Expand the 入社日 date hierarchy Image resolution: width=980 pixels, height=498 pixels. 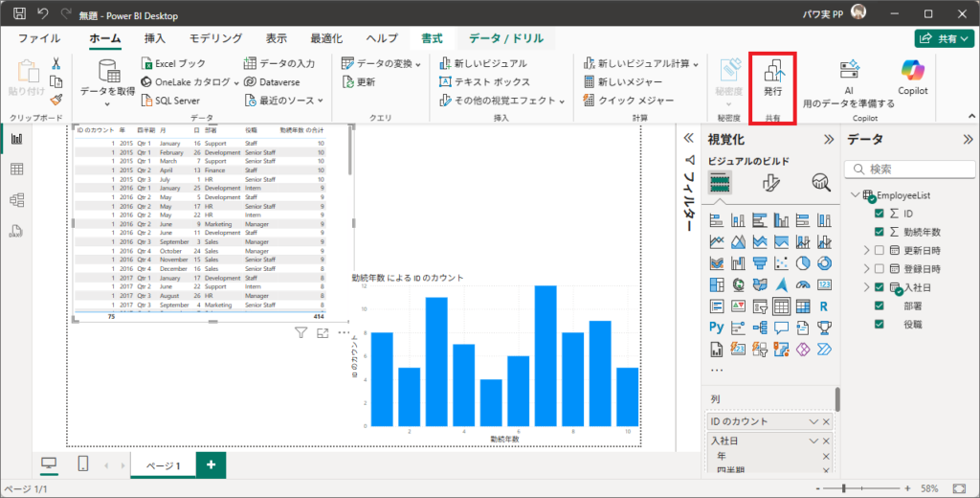(866, 287)
